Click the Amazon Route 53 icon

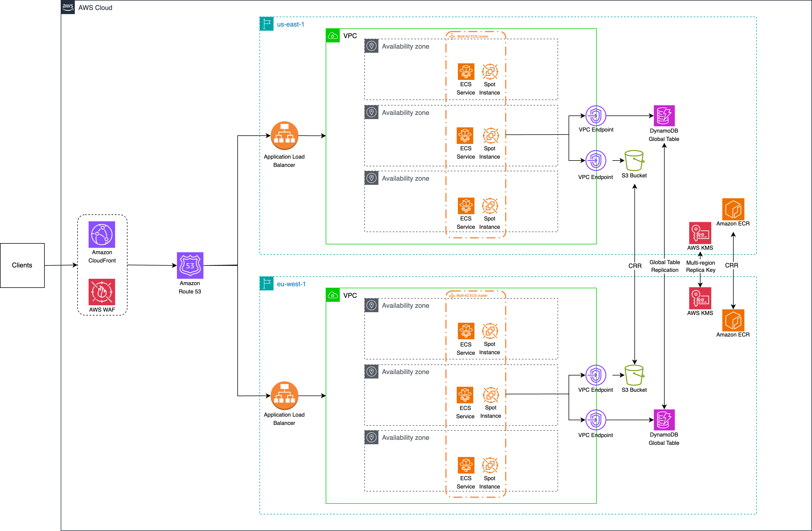[x=190, y=265]
